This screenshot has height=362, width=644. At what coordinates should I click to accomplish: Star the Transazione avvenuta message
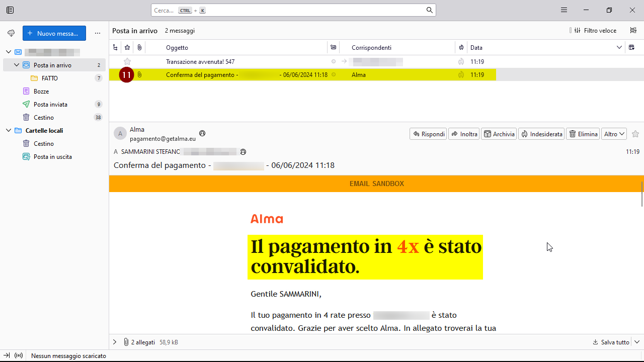click(127, 61)
